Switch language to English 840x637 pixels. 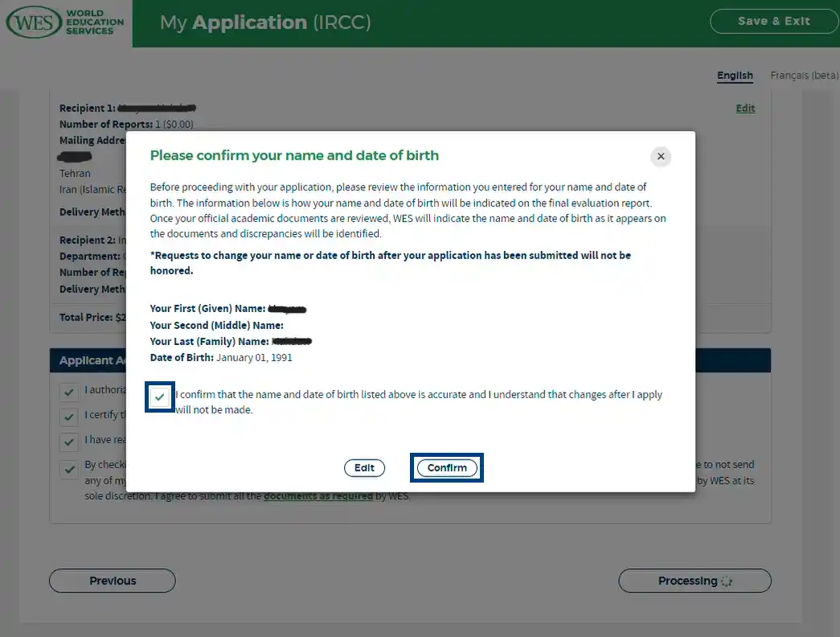[735, 76]
